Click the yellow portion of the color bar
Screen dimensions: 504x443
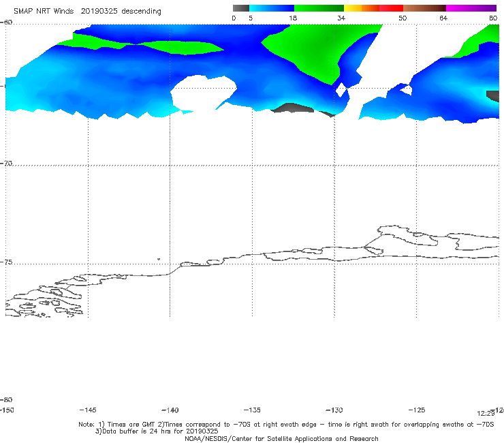tap(353, 8)
